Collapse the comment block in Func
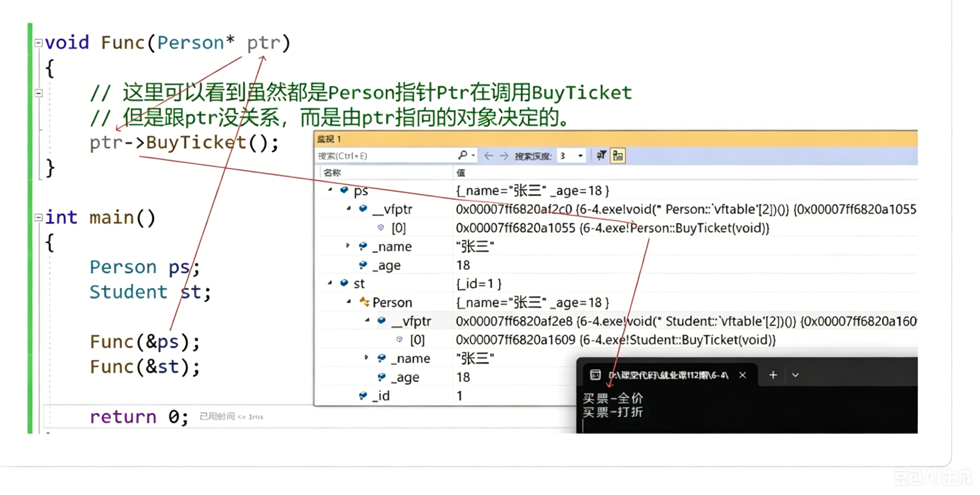This screenshot has width=980, height=495. 38,93
